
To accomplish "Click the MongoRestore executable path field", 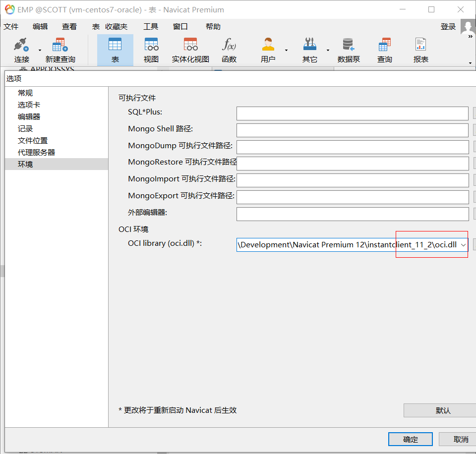I will pos(353,164).
